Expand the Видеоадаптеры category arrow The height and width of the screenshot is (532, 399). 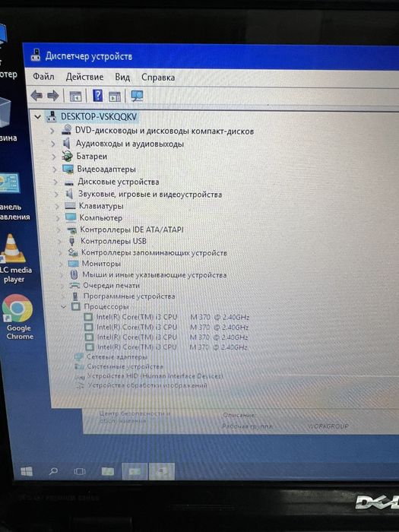point(55,169)
